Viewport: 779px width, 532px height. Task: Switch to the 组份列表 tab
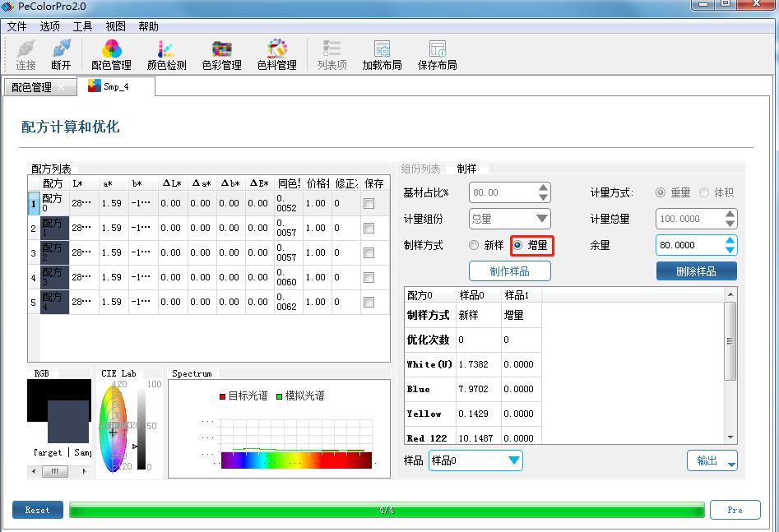420,169
